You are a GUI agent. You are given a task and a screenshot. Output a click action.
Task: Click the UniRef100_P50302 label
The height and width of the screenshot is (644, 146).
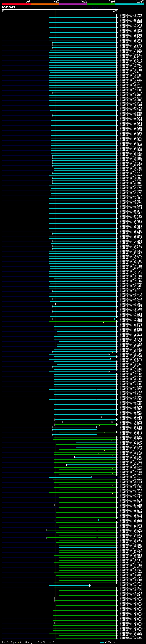point(131,394)
